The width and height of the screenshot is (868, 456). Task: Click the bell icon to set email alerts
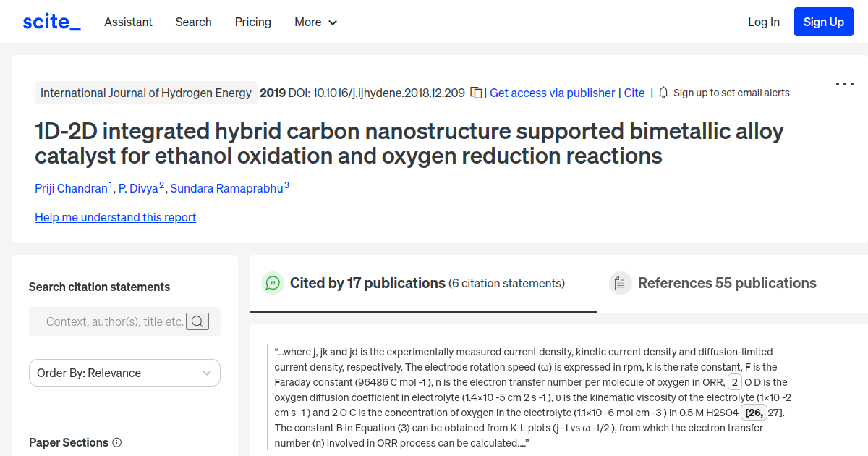663,93
